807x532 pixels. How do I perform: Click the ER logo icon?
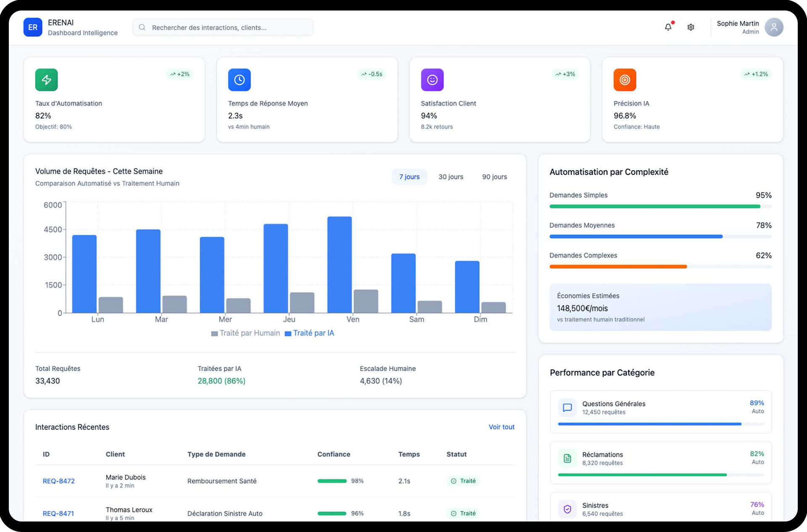click(x=33, y=27)
